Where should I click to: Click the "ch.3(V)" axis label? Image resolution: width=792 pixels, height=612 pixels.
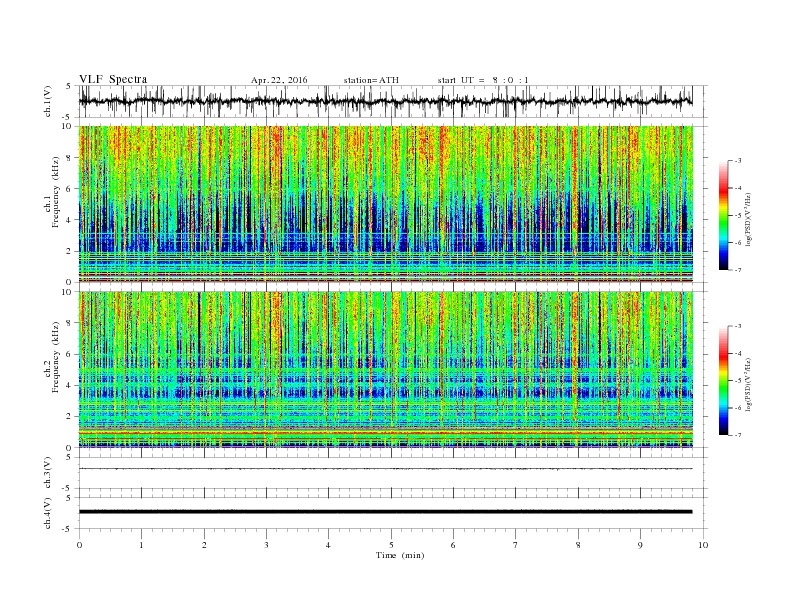[48, 473]
